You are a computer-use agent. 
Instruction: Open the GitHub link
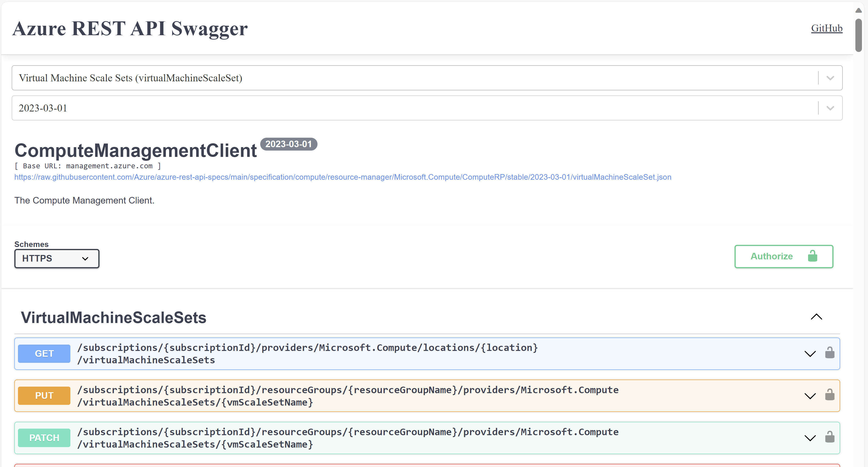[826, 28]
